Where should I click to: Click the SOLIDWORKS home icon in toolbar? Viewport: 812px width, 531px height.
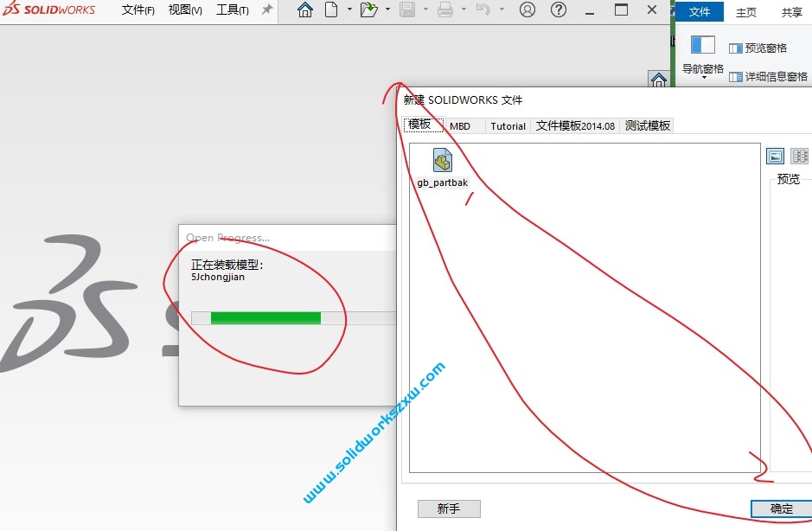tap(305, 10)
